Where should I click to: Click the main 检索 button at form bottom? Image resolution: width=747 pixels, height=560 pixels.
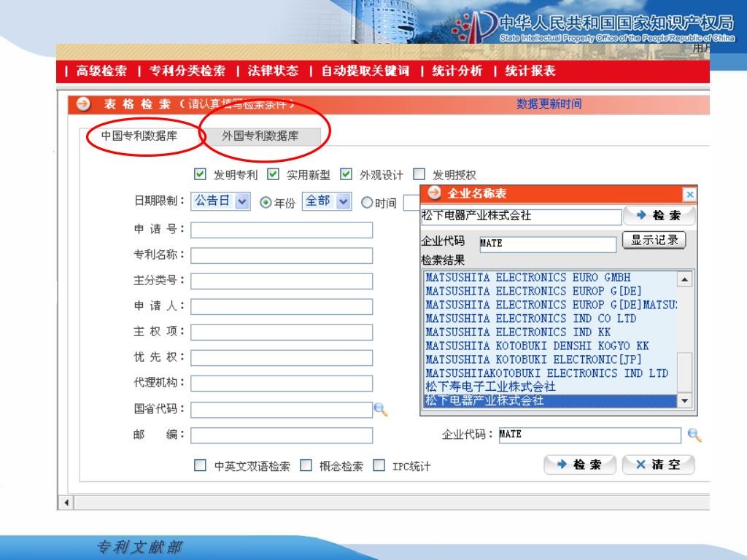tap(580, 464)
